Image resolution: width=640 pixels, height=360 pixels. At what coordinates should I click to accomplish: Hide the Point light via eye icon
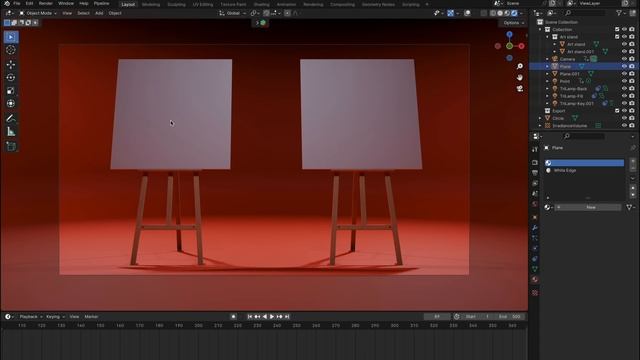624,81
